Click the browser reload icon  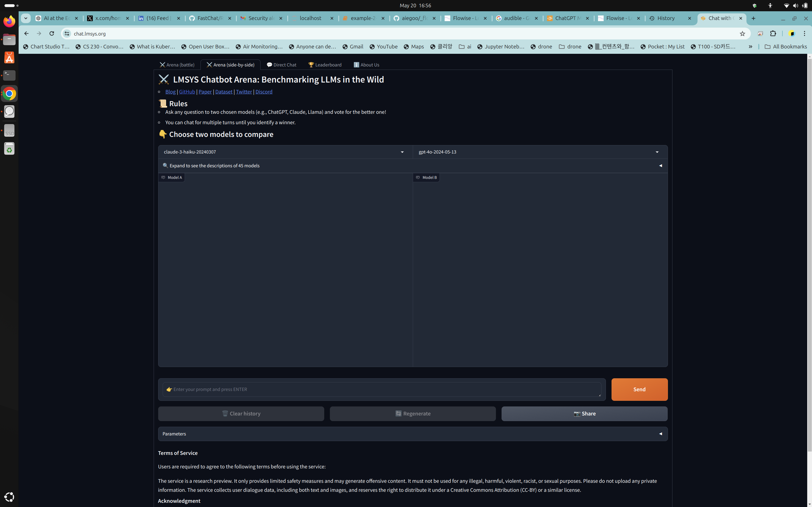coord(52,34)
